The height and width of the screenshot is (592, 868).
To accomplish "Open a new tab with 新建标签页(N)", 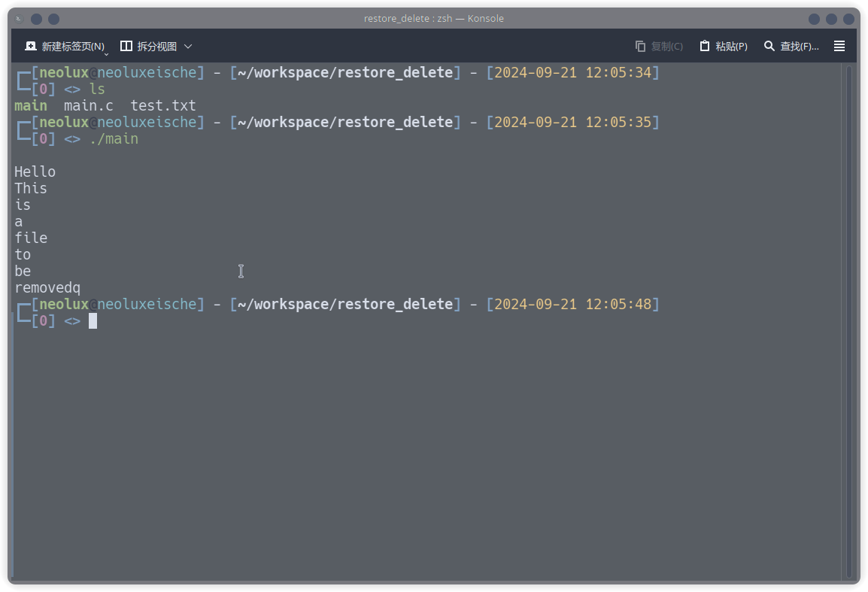I will (65, 47).
